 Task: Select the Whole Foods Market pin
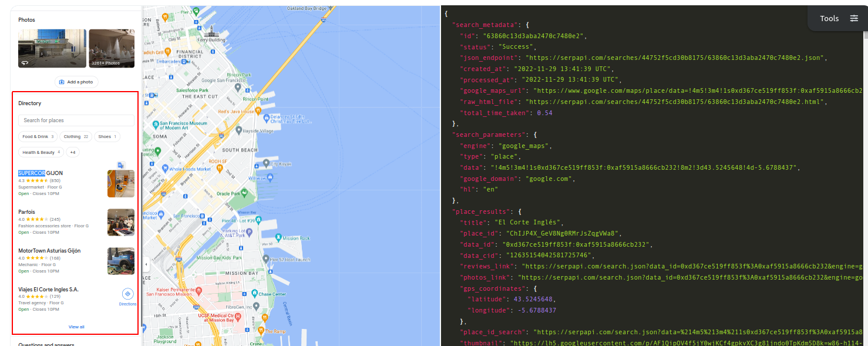point(166,167)
